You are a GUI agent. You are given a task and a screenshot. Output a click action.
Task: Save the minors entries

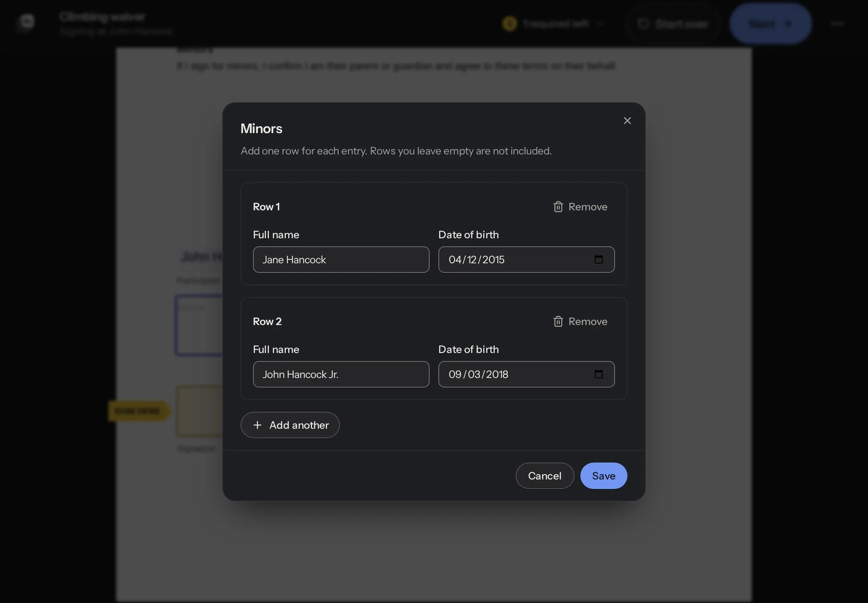click(x=604, y=476)
